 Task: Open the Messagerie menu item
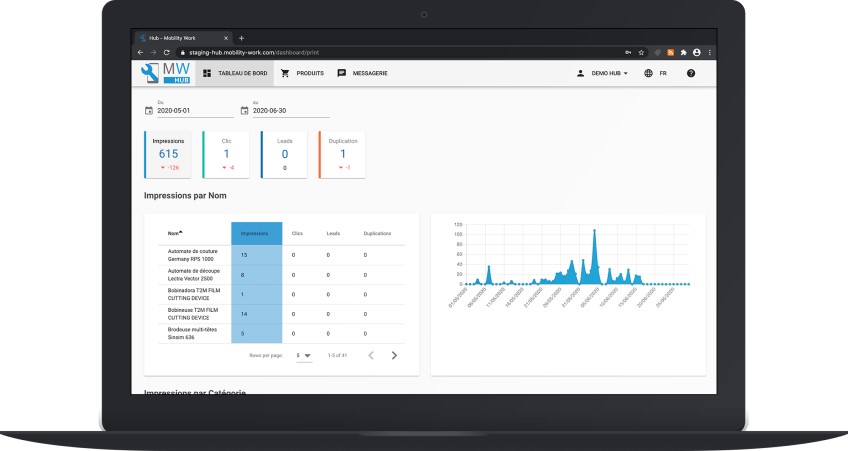pyautogui.click(x=362, y=73)
